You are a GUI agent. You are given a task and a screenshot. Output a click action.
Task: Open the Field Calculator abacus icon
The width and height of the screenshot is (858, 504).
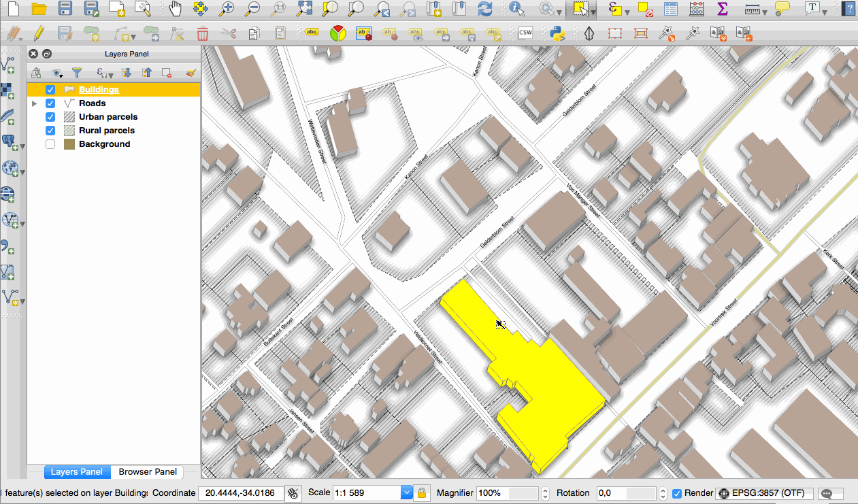tap(697, 9)
